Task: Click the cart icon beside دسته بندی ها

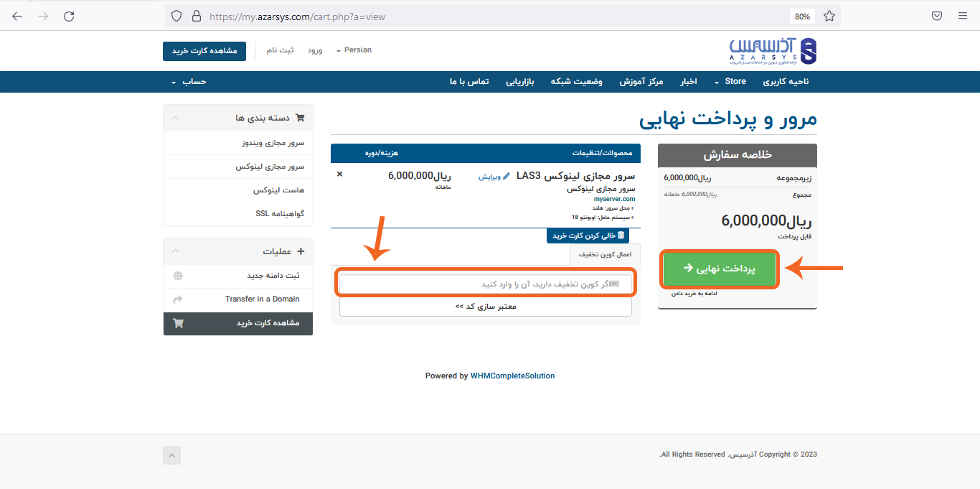Action: 300,118
